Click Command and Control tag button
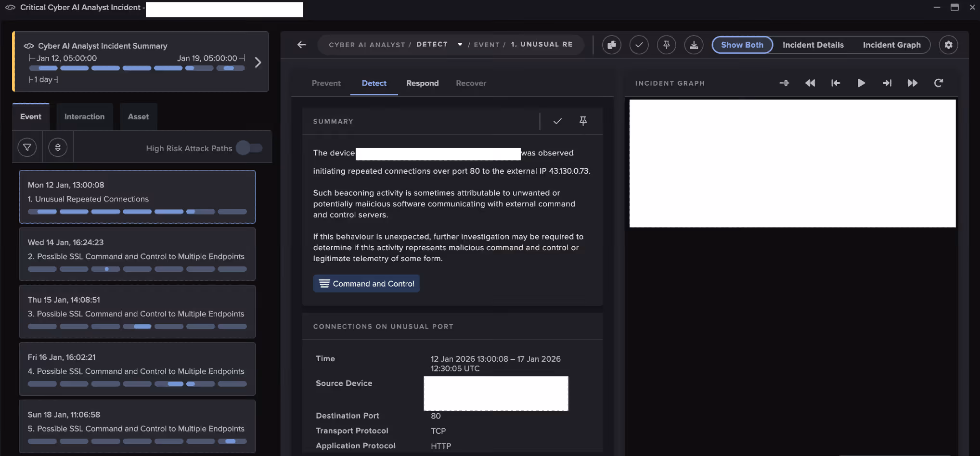Image resolution: width=980 pixels, height=456 pixels. coord(366,283)
